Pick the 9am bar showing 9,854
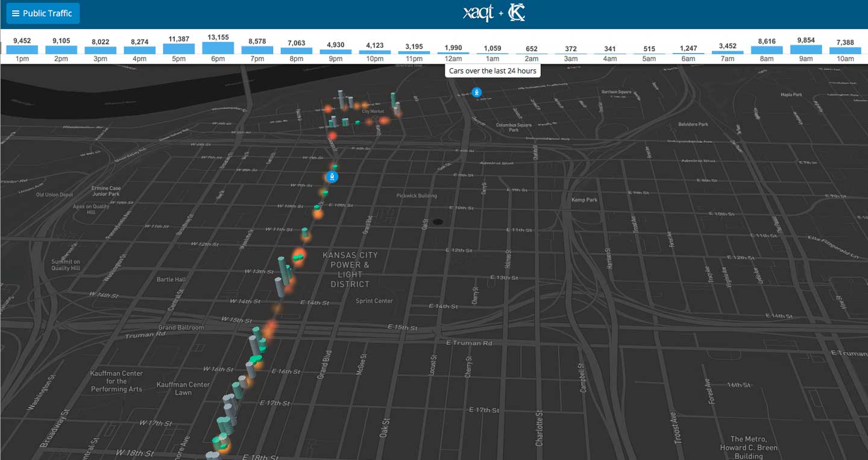This screenshot has width=868, height=460. 806,49
